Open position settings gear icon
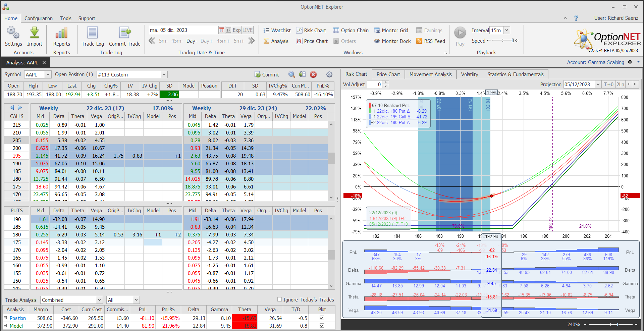This screenshot has width=644, height=331. [x=329, y=74]
